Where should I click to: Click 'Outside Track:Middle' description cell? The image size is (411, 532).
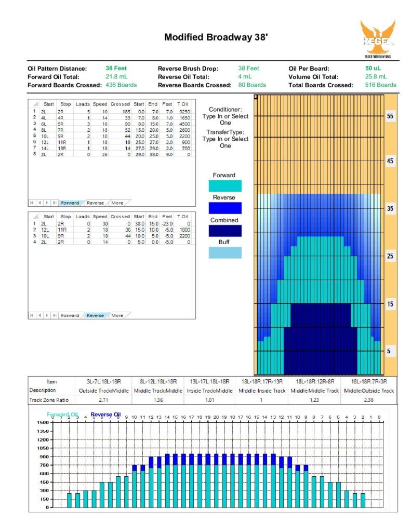(x=104, y=391)
